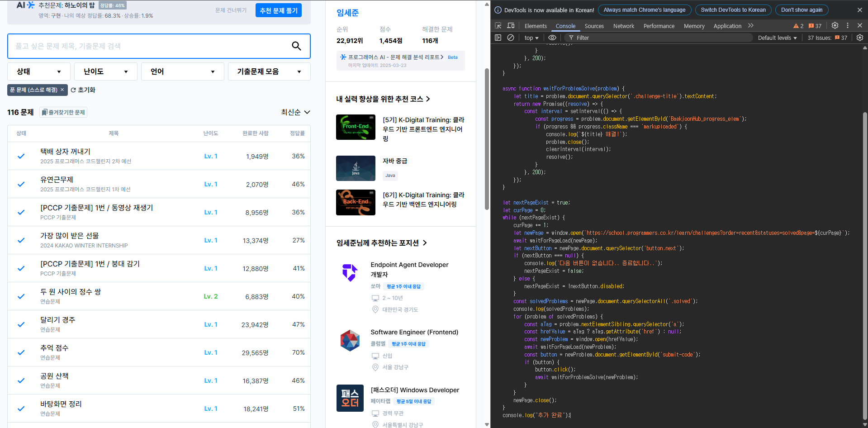Viewport: 868px width, 428px height.
Task: Click the Software Engineer (Frontend) company logo
Action: (350, 340)
